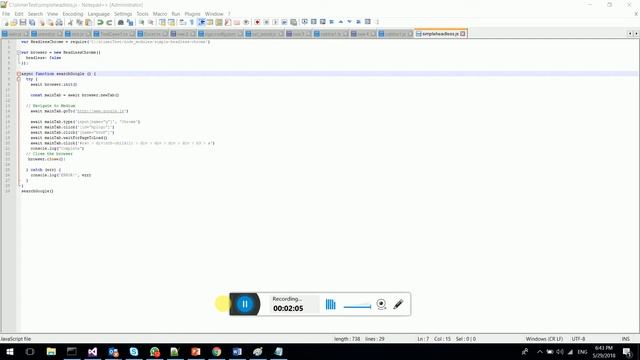Open Outlook from the taskbar

(113, 351)
